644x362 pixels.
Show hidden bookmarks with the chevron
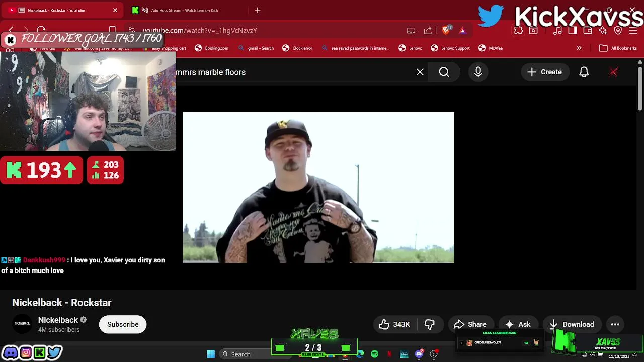pos(579,48)
